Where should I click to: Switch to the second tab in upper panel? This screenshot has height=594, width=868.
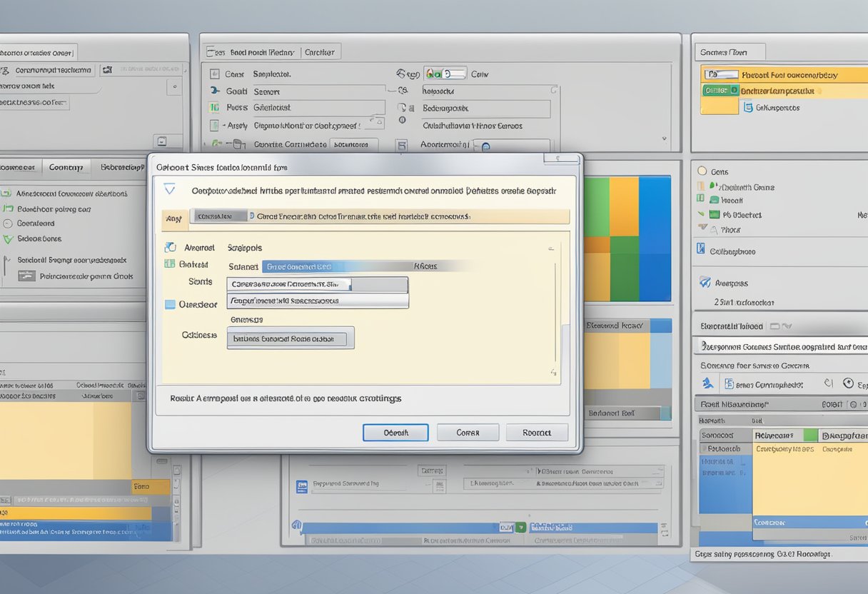tap(319, 52)
